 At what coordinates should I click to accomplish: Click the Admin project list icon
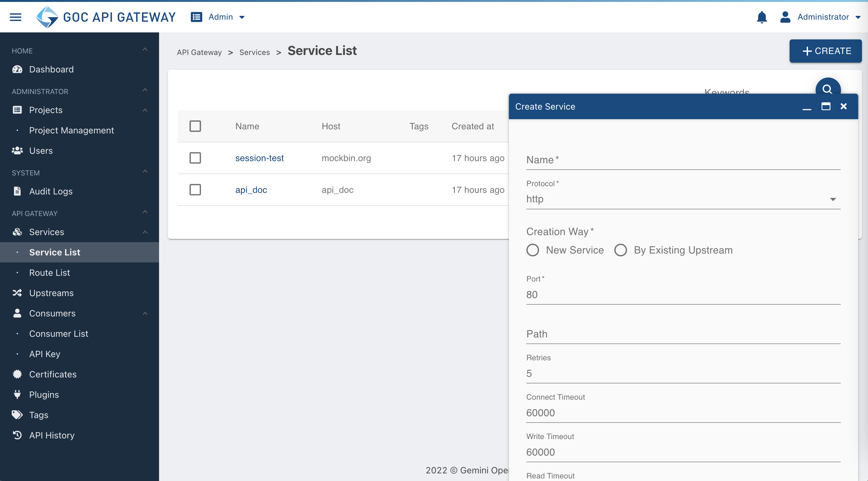pos(197,17)
